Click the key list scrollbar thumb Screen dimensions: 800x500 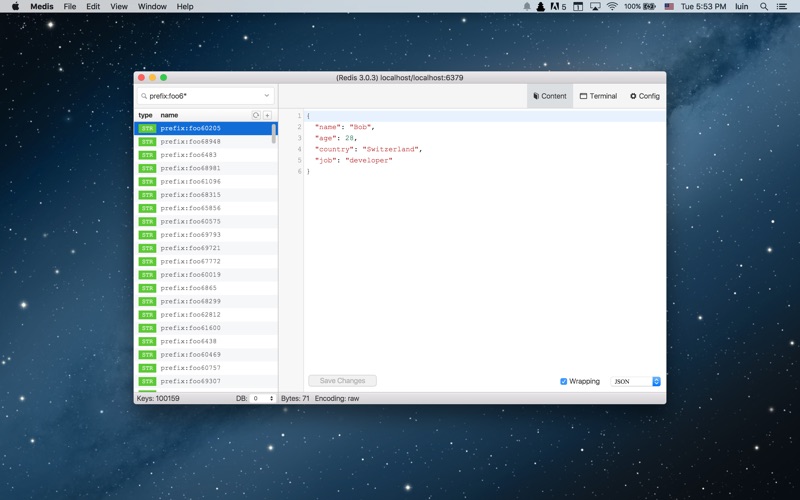(x=274, y=133)
